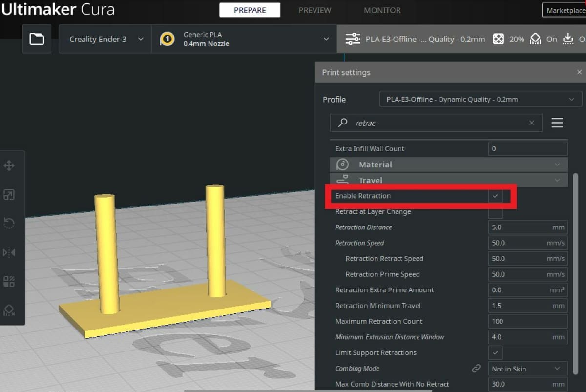This screenshot has height=392, width=586.
Task: Toggle Enable Retraction checkbox
Action: click(x=495, y=196)
